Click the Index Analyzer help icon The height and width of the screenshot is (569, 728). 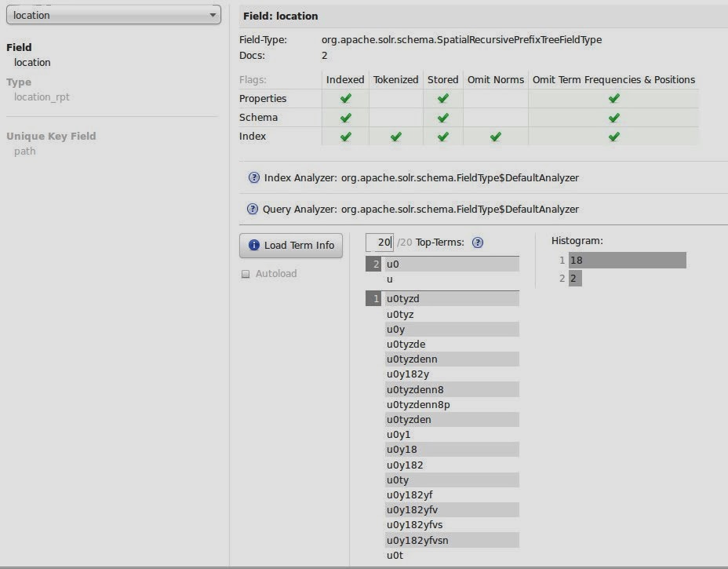click(x=253, y=178)
